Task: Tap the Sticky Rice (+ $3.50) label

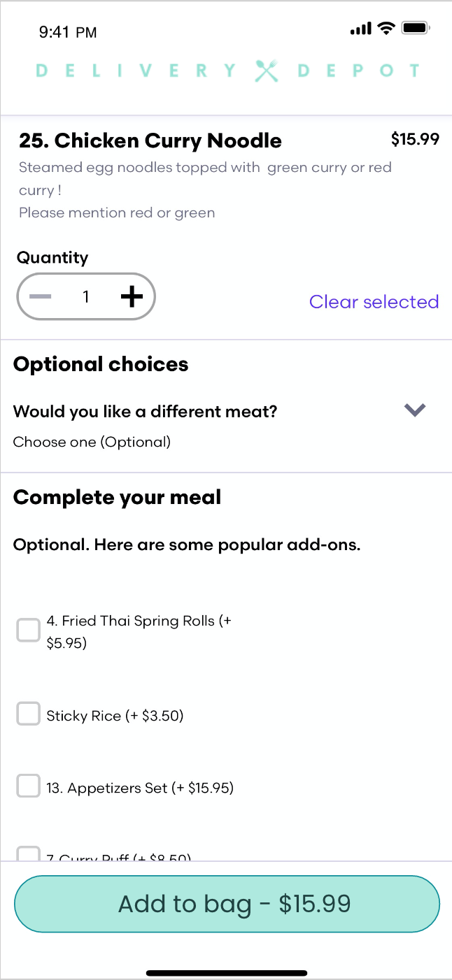Action: click(115, 716)
